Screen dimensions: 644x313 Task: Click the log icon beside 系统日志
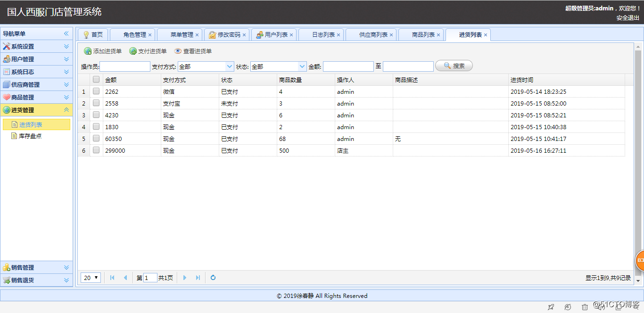pyautogui.click(x=7, y=72)
